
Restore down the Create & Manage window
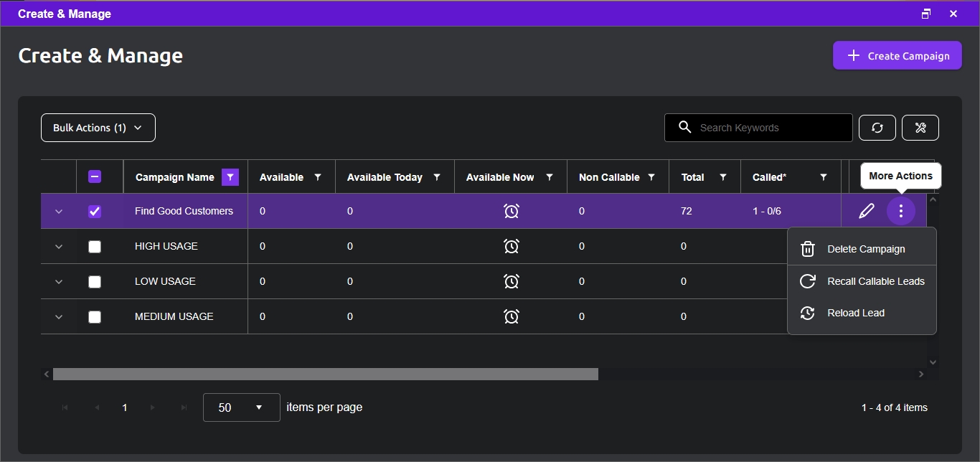point(926,14)
